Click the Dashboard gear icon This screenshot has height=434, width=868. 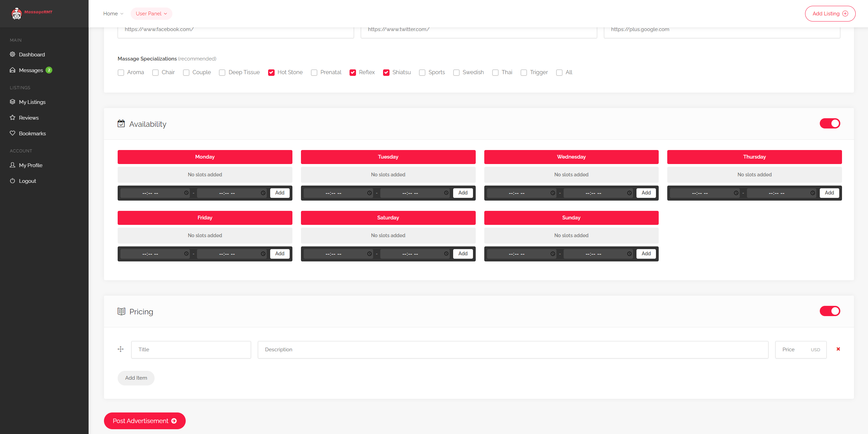pos(13,54)
